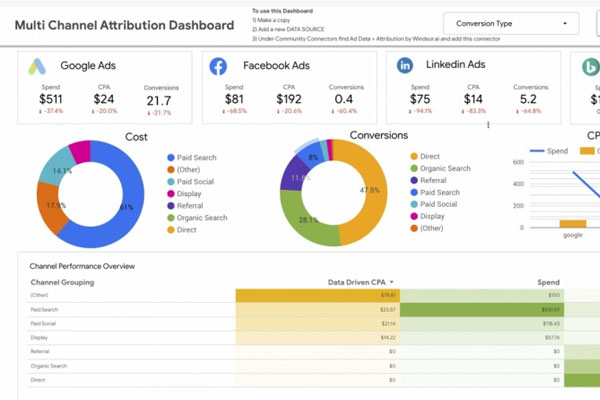Click Organic Search legend entry in Conversions chart
This screenshot has width=600, height=400.
(x=443, y=168)
